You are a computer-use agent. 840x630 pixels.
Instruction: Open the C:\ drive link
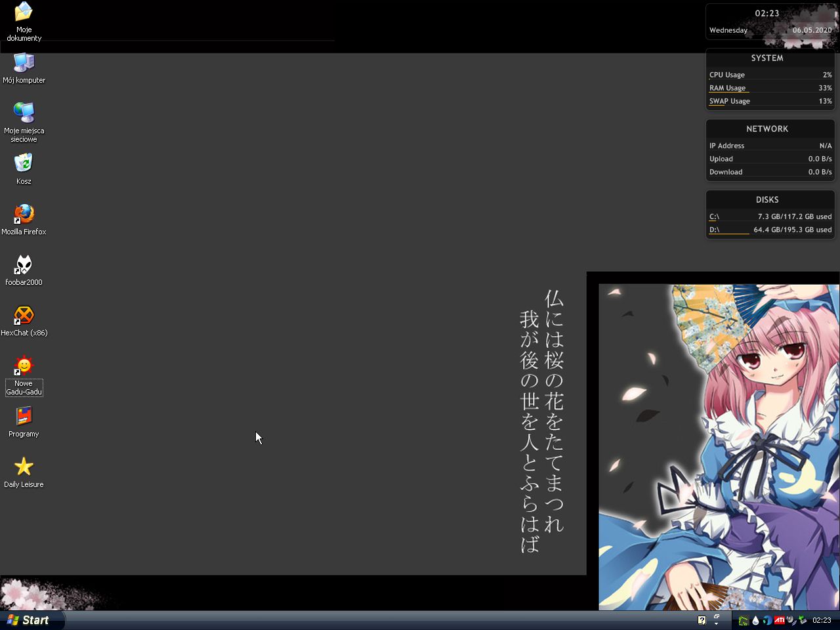coord(714,217)
